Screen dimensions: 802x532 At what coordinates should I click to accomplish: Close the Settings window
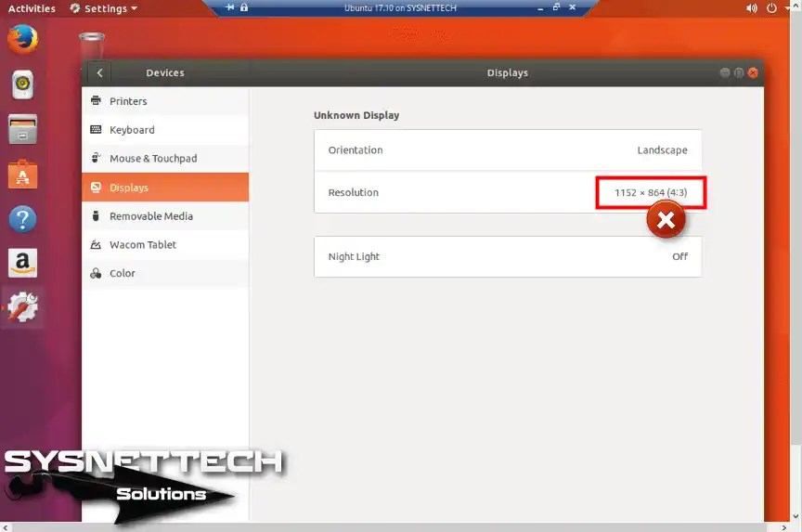[x=753, y=72]
